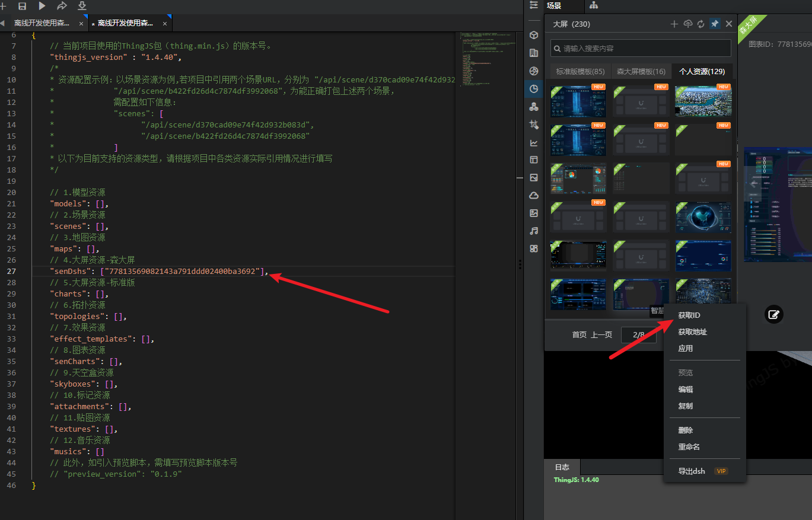Open the building icon in the sidebar
This screenshot has height=520, width=812.
click(534, 53)
